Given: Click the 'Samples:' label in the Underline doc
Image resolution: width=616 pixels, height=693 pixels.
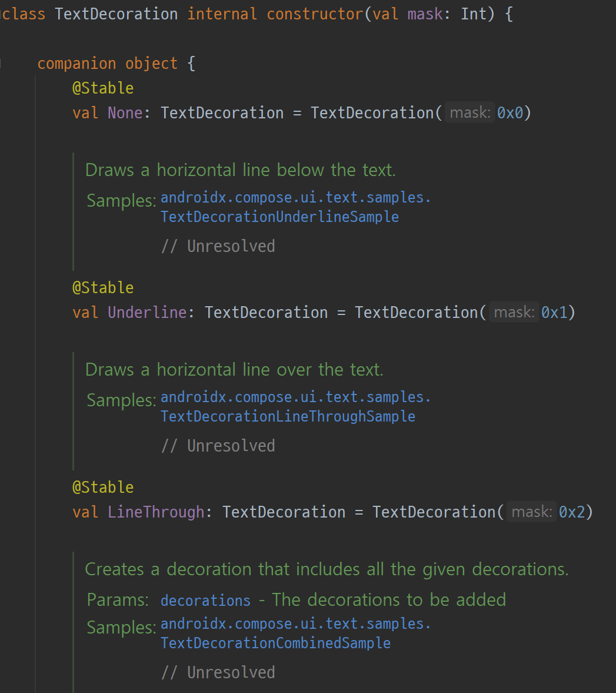Looking at the screenshot, I should tap(121, 201).
